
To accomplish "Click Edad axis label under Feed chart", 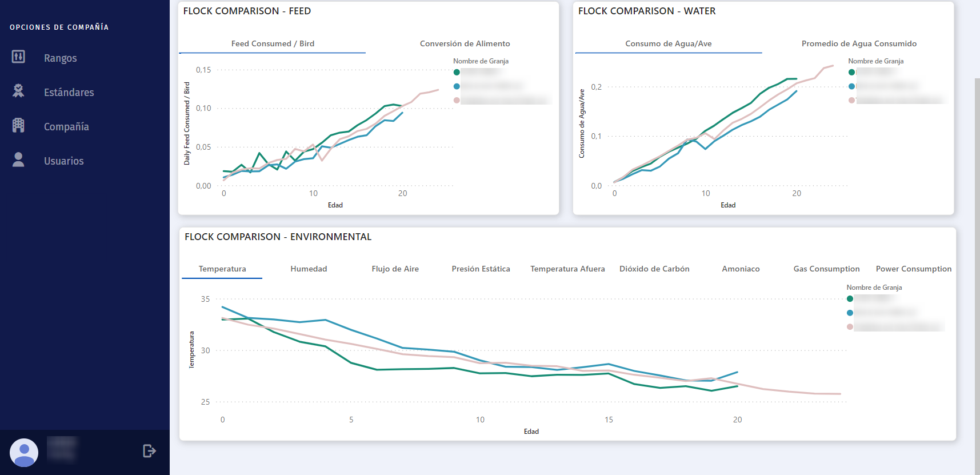I will coord(335,205).
